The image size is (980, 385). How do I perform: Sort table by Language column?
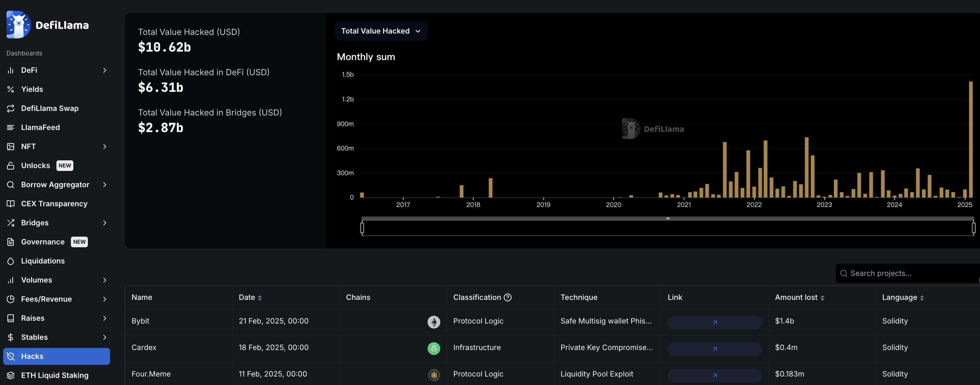tap(922, 298)
